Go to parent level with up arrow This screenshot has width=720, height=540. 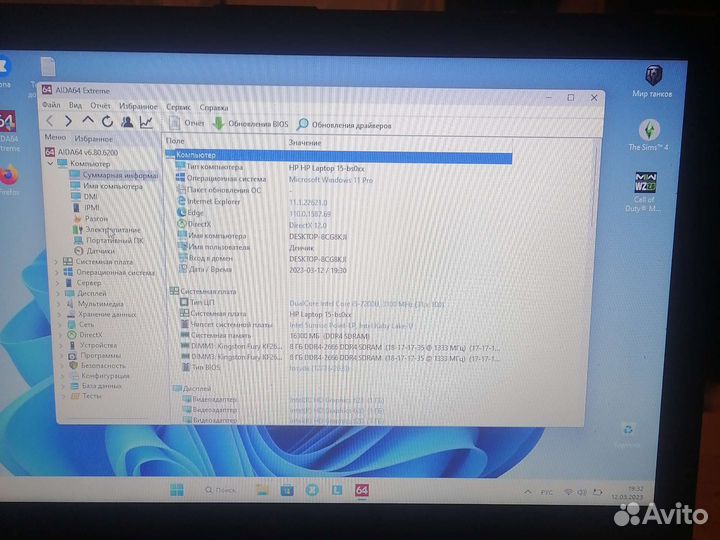[x=88, y=121]
